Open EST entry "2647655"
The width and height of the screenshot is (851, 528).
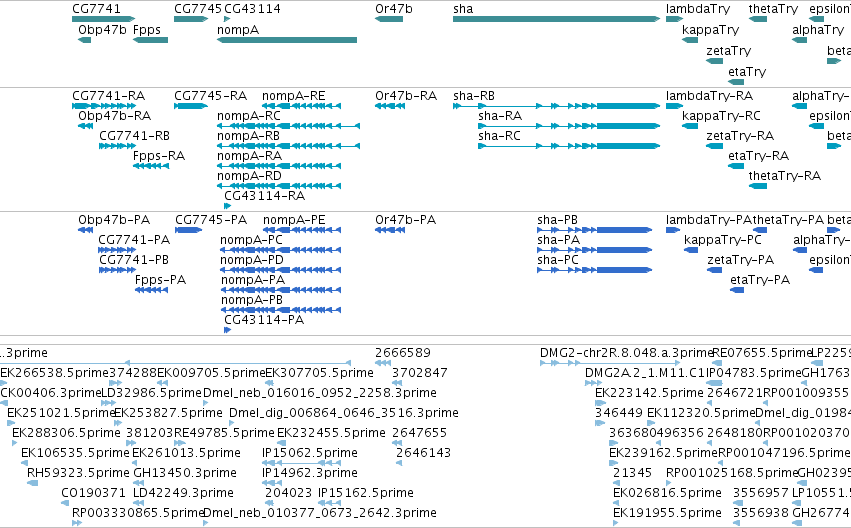point(419,433)
